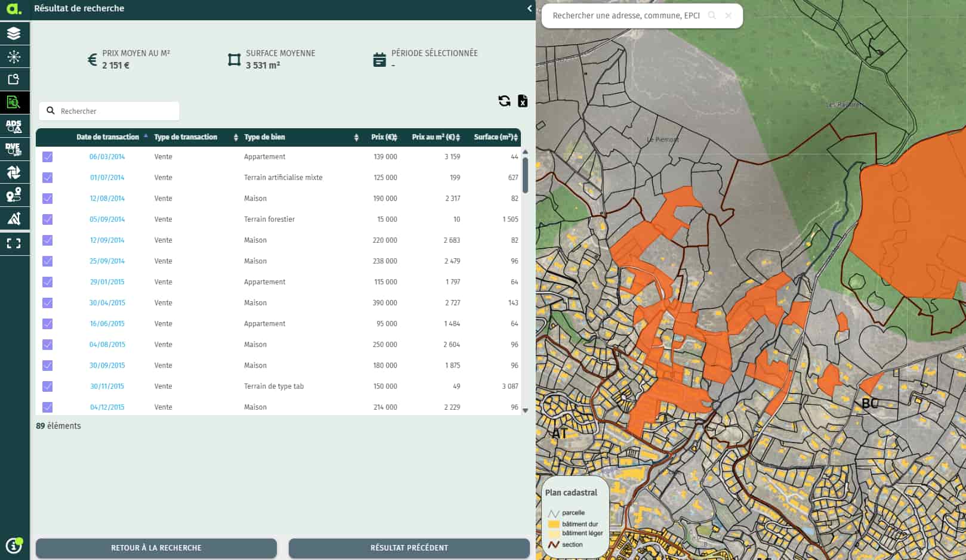966x560 pixels.
Task: Click Retour à la recherche button
Action: (156, 547)
